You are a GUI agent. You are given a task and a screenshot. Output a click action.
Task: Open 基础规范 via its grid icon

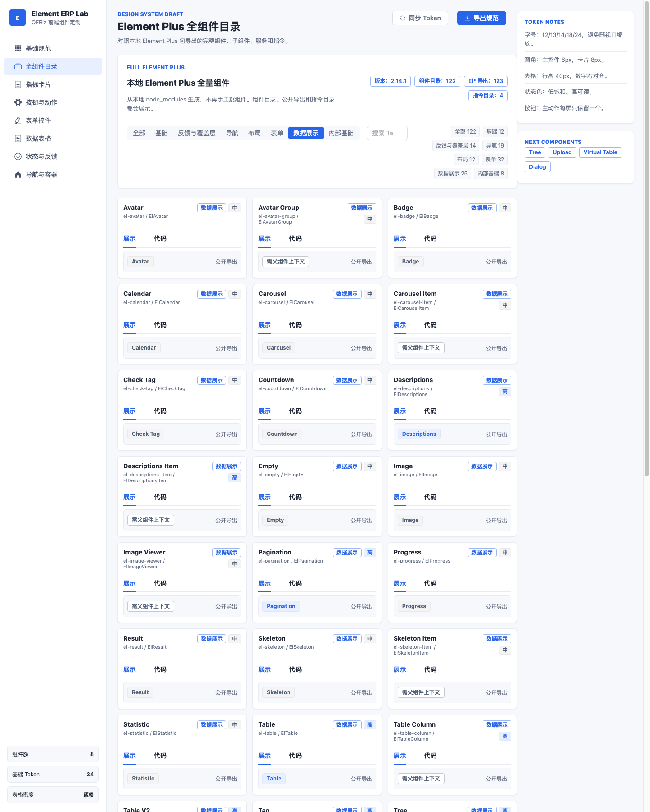coord(18,48)
